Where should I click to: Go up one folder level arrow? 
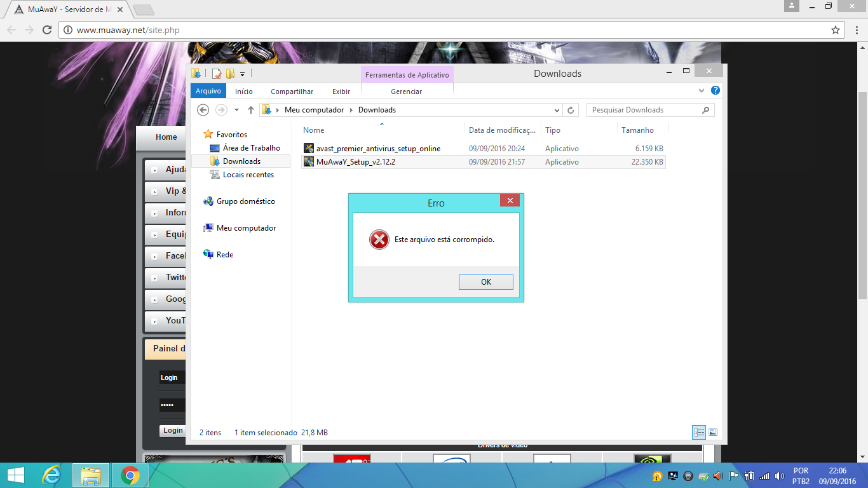coord(251,110)
